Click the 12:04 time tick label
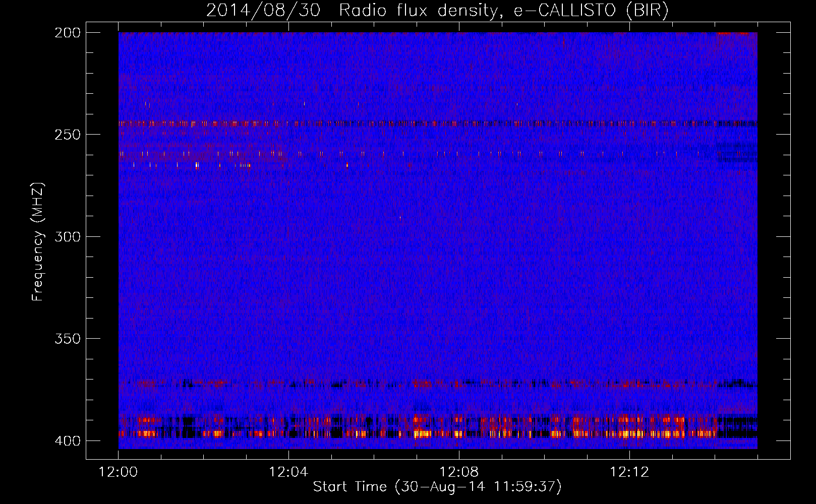The image size is (816, 504). tap(288, 472)
